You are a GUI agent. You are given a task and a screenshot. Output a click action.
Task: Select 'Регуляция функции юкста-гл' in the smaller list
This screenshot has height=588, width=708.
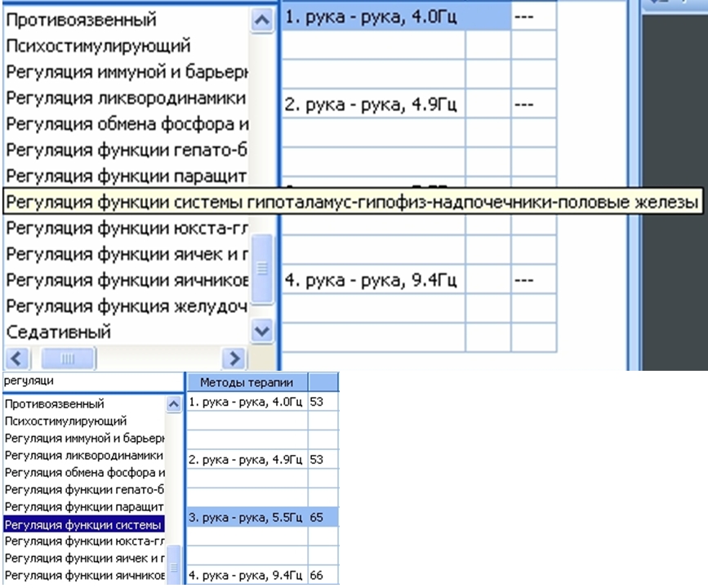pos(84,541)
